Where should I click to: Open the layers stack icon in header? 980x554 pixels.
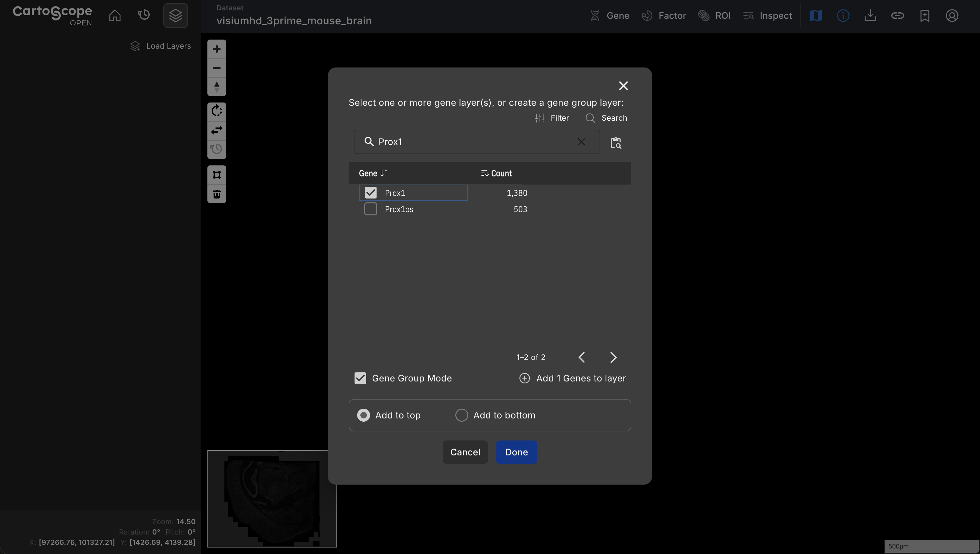pos(175,16)
